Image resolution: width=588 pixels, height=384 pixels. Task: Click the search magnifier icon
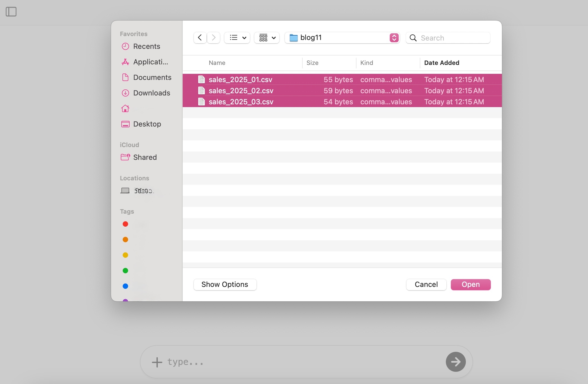413,38
